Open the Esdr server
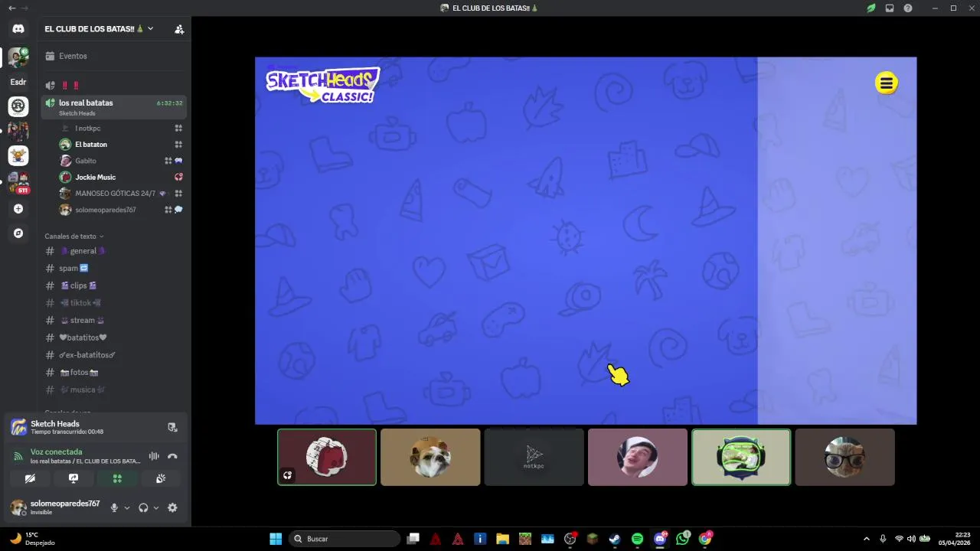Image resolution: width=980 pixels, height=551 pixels. [18, 82]
